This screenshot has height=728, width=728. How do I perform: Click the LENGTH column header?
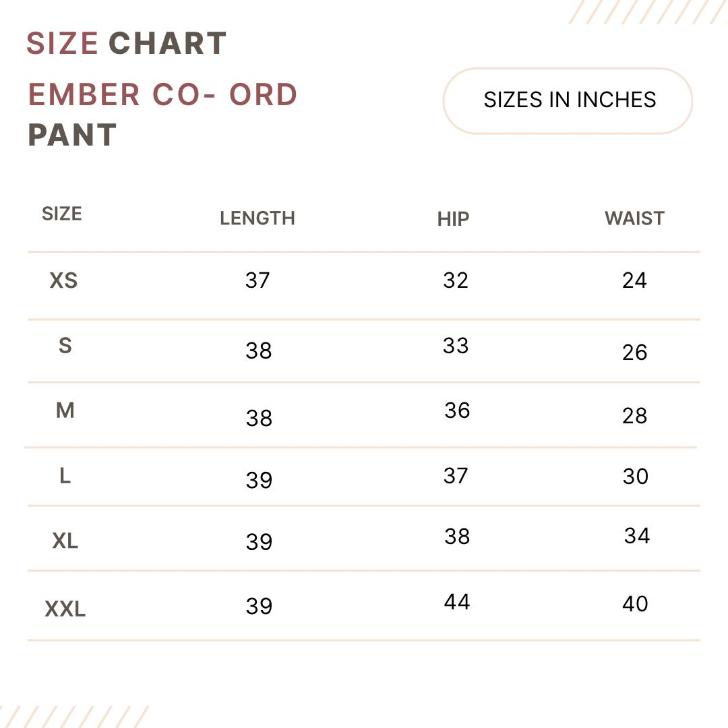click(257, 218)
